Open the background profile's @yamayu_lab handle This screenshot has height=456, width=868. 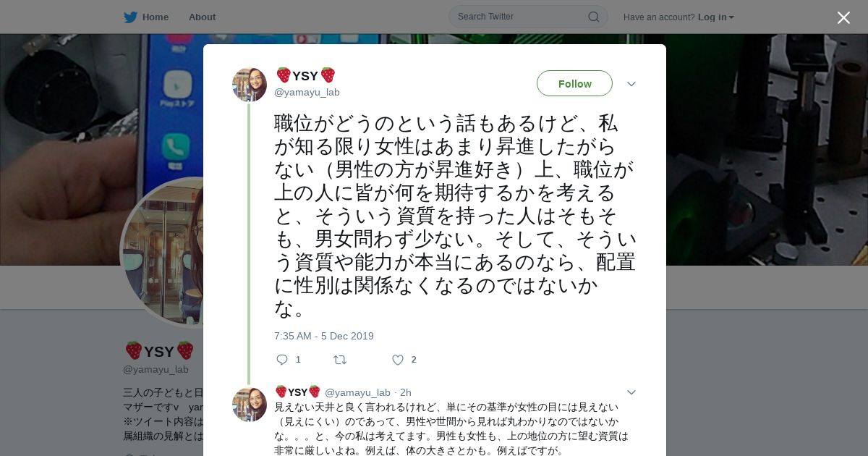click(x=156, y=369)
